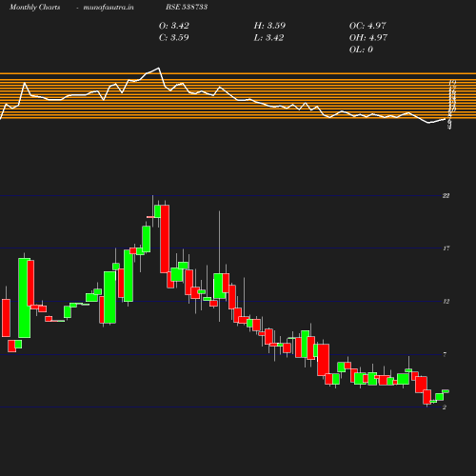476x476 pixels.
Task: Click the 'OH: 4.97' reading
Action: pos(368,38)
